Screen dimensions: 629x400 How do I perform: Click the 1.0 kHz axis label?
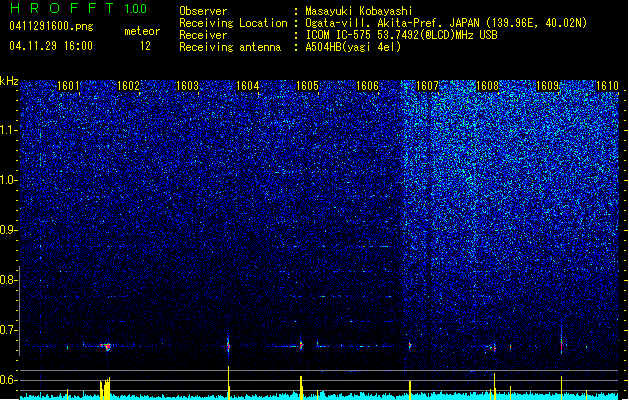pos(8,180)
